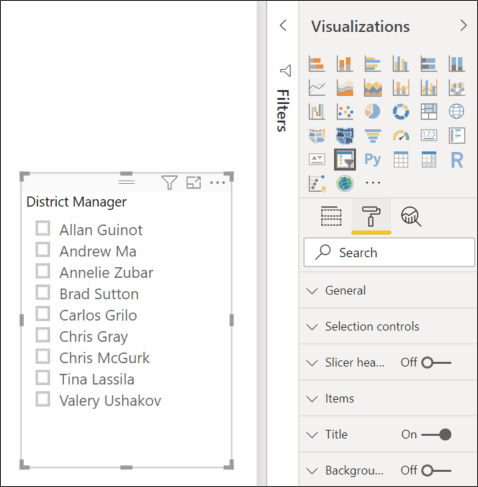Select the key influencers visual
Image resolution: width=478 pixels, height=487 pixels.
pos(317,183)
